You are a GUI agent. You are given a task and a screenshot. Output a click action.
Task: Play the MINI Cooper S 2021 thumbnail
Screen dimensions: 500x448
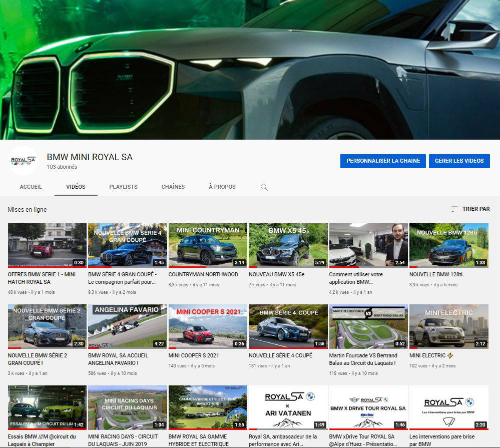208,326
